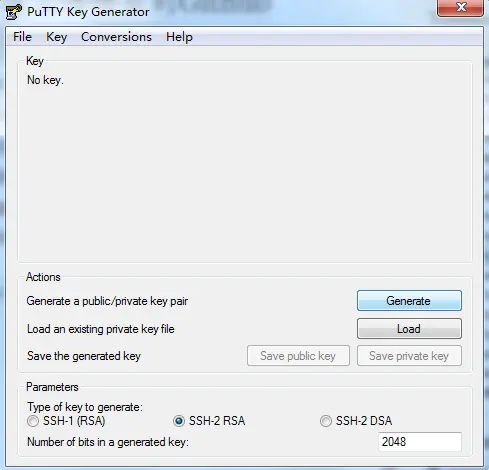Click Load to open existing private key
489x470 pixels.
[409, 329]
